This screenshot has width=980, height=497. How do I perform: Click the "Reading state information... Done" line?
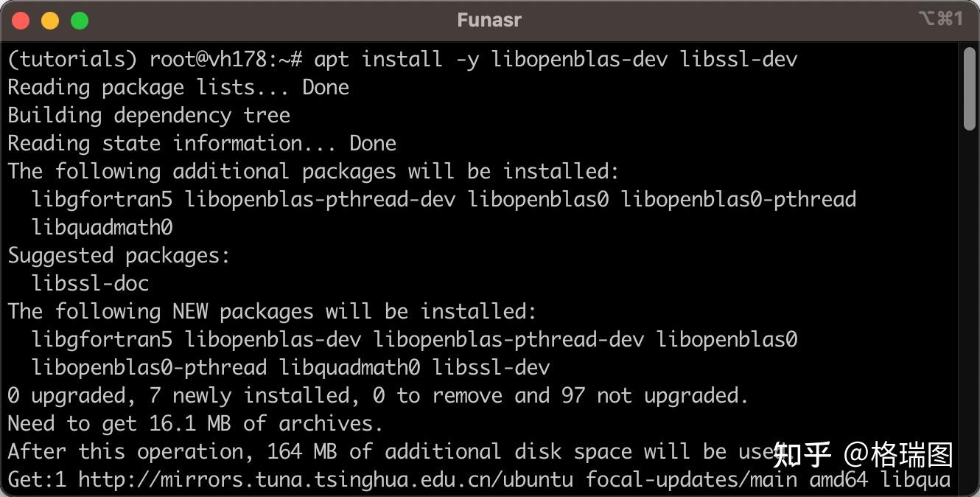coord(201,143)
